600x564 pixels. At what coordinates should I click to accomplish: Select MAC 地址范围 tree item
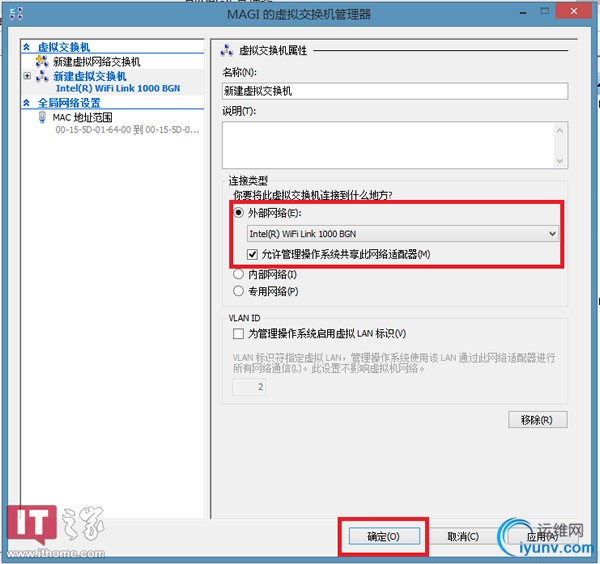82,117
